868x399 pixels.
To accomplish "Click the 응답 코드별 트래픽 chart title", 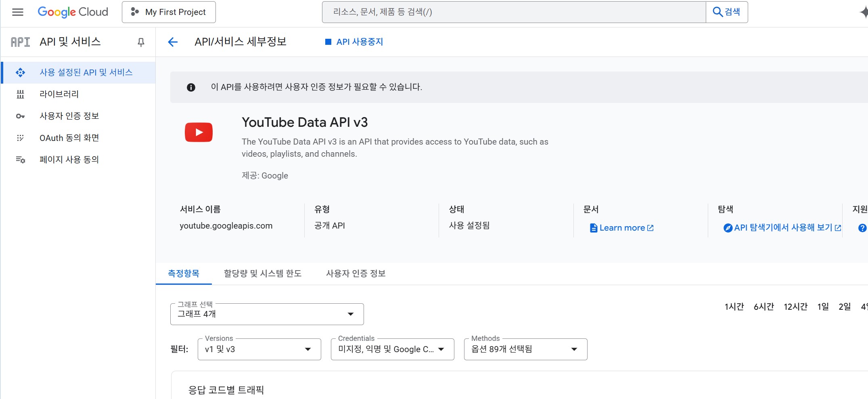I will pos(226,390).
